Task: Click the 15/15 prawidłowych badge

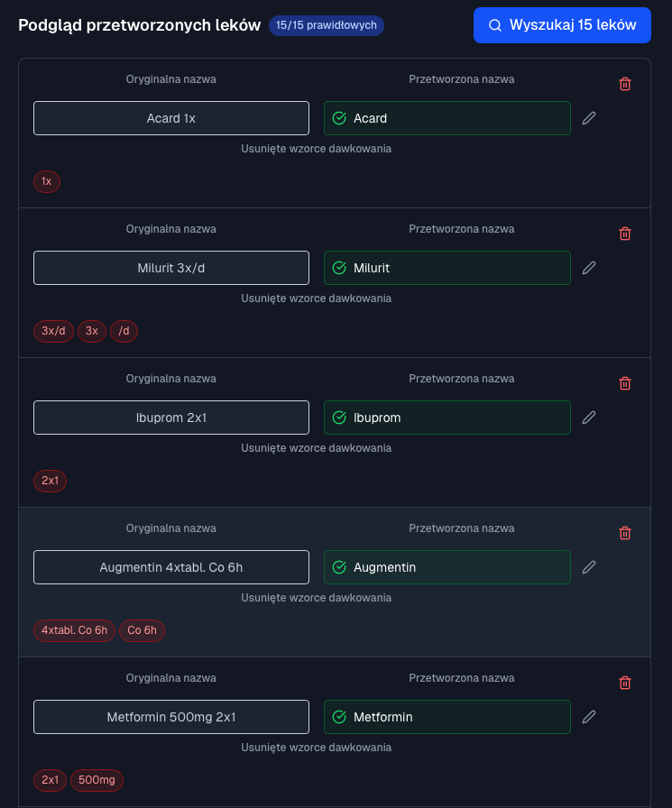Action: click(326, 25)
